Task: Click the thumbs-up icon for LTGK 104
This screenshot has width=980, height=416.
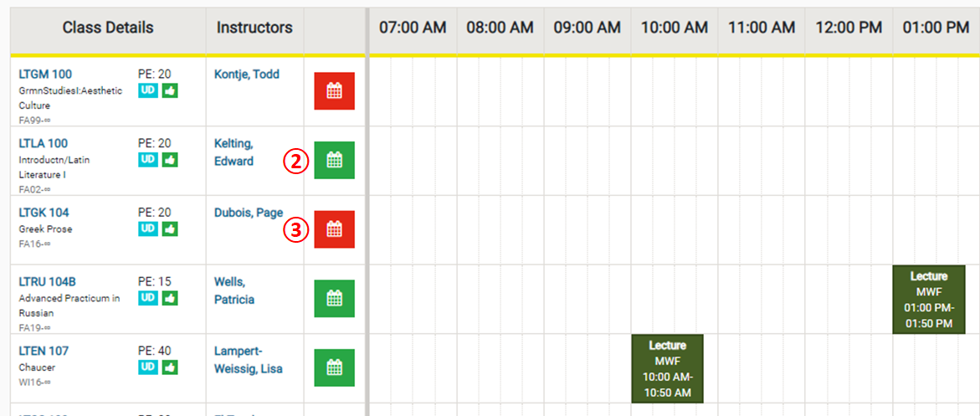Action: pyautogui.click(x=170, y=229)
